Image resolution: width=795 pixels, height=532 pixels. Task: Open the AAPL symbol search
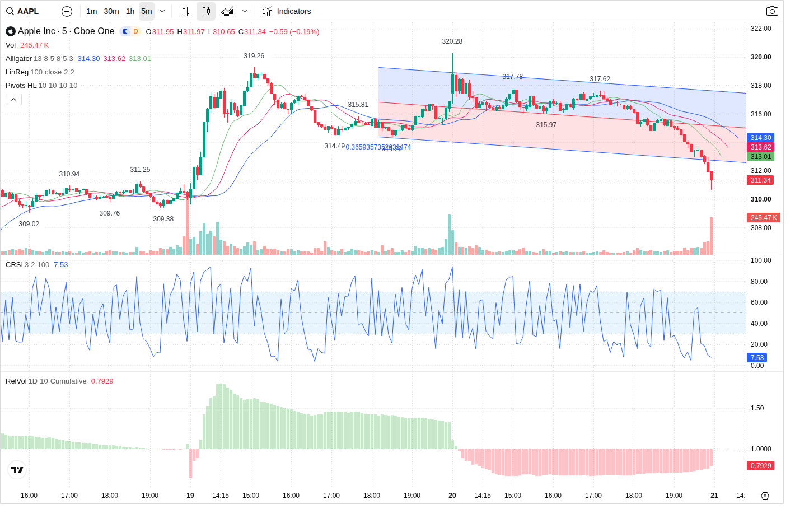[23, 11]
